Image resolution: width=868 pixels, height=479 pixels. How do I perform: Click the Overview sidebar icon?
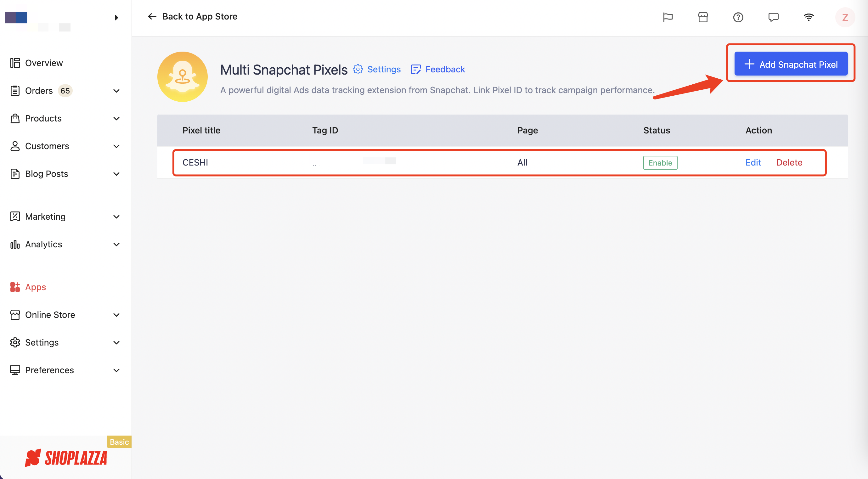(15, 63)
